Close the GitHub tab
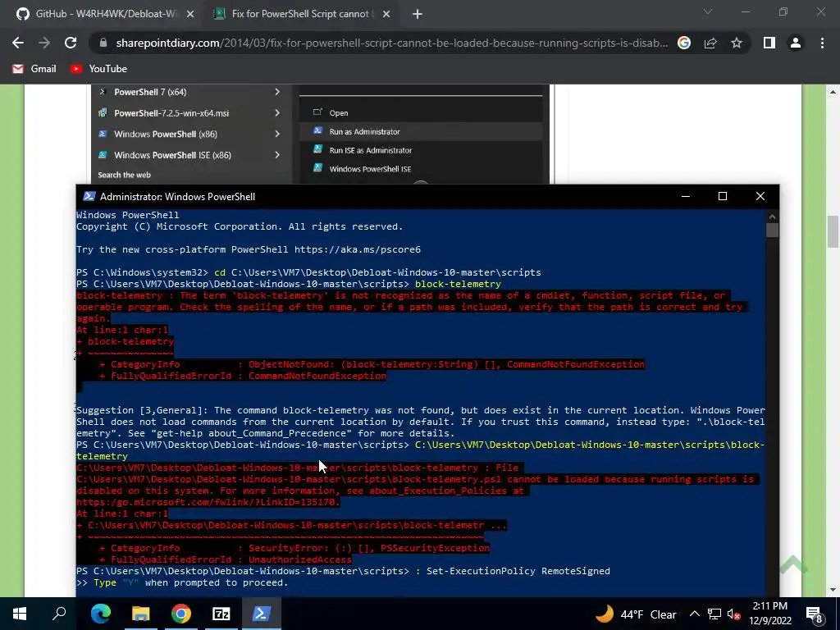This screenshot has width=840, height=630. pyautogui.click(x=190, y=15)
